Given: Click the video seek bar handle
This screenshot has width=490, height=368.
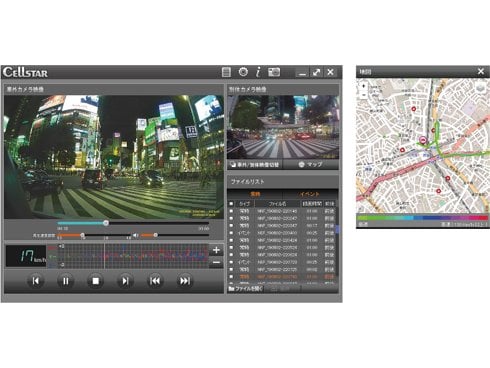Looking at the screenshot, I should [106, 223].
